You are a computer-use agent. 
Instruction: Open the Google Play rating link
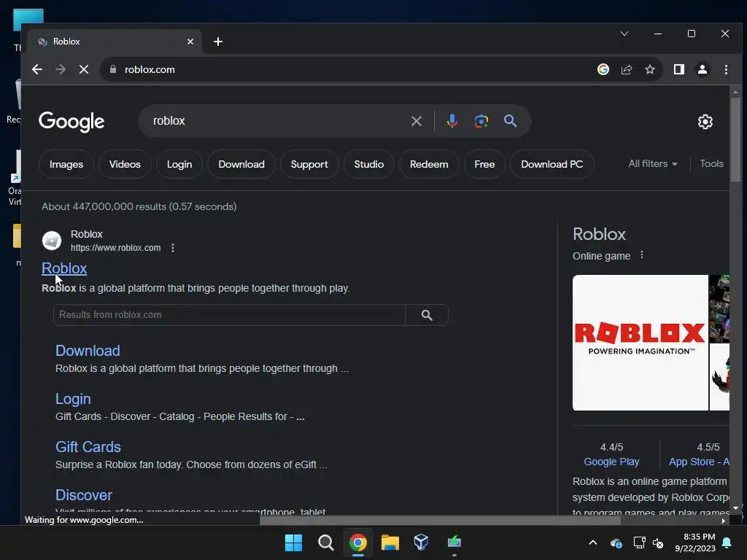click(612, 462)
